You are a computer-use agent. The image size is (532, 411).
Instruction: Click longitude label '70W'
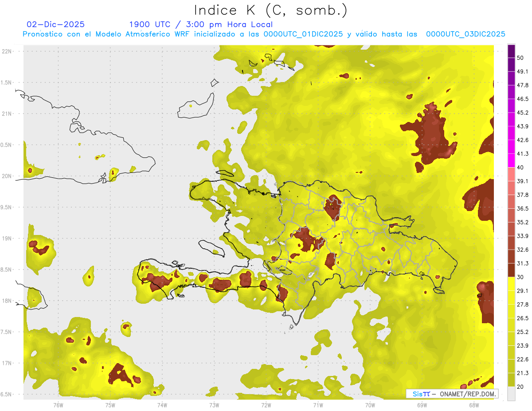tap(370, 405)
